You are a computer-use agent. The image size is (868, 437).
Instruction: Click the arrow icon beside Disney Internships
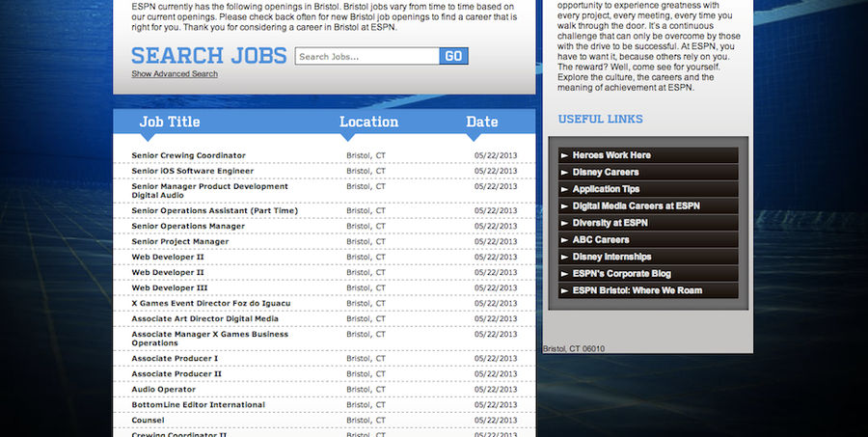(x=564, y=257)
